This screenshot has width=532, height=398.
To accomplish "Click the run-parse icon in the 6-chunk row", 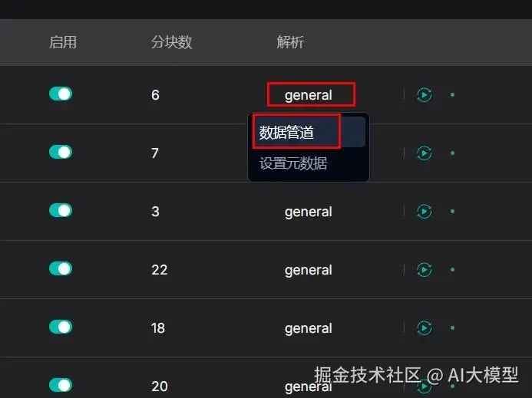I will tap(424, 94).
